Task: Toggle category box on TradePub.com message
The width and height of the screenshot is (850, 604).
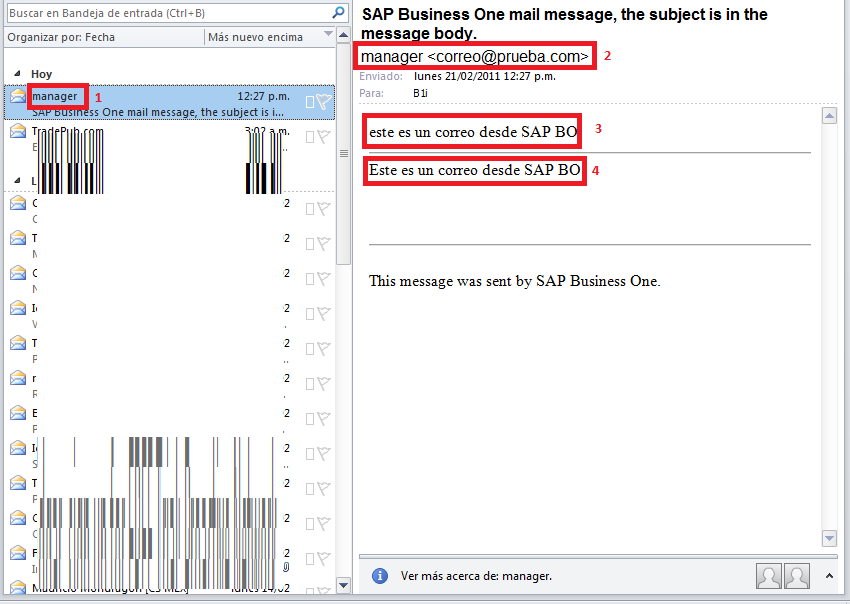Action: [310, 137]
